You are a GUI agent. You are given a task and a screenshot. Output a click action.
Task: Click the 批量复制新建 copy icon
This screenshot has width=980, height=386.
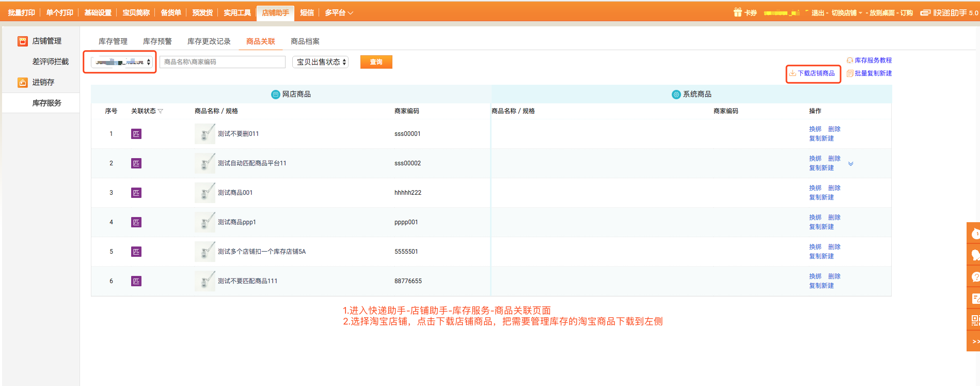[x=850, y=73]
